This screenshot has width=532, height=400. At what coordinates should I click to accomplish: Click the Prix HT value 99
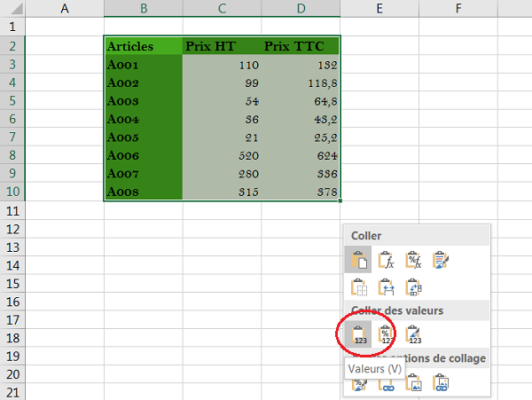tap(222, 82)
